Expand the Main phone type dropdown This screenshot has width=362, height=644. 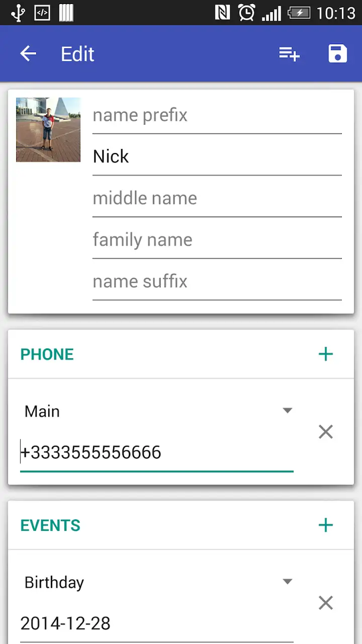click(157, 411)
